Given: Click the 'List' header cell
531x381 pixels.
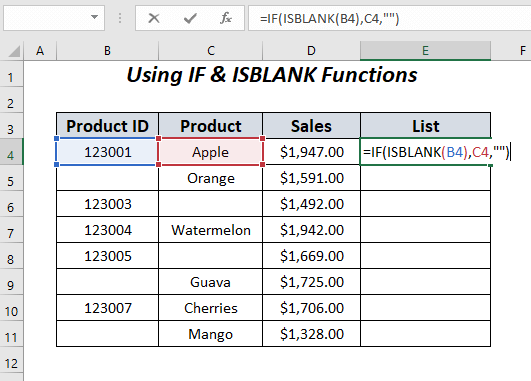Looking at the screenshot, I should point(426,126).
